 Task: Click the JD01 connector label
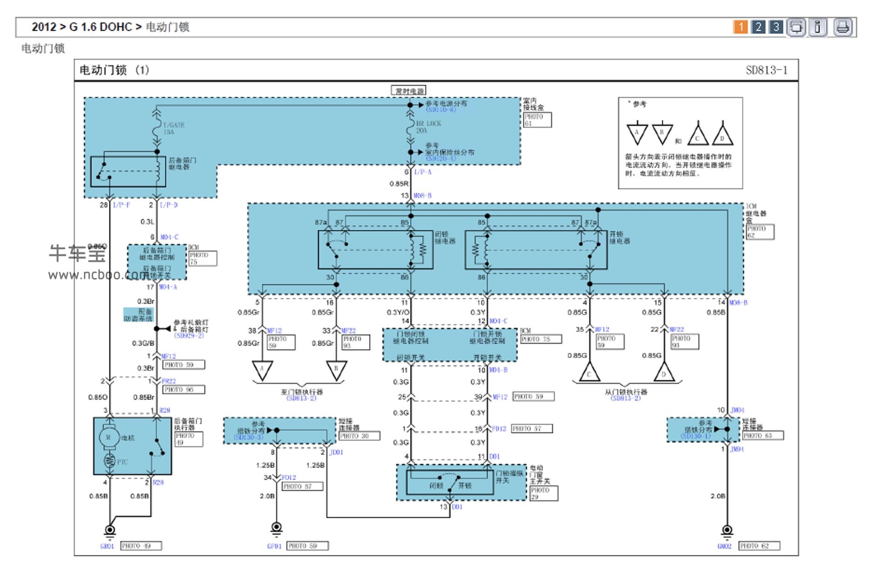point(336,452)
